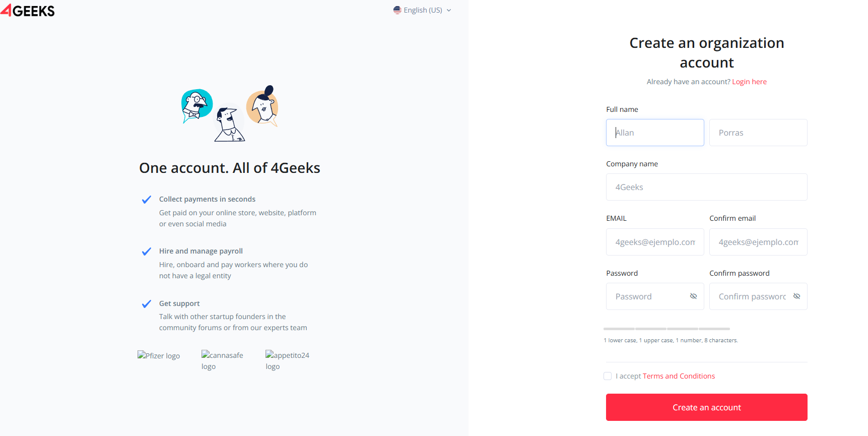The height and width of the screenshot is (436, 868).
Task: Click the checkmark beside Collect payments in seconds
Action: [146, 199]
